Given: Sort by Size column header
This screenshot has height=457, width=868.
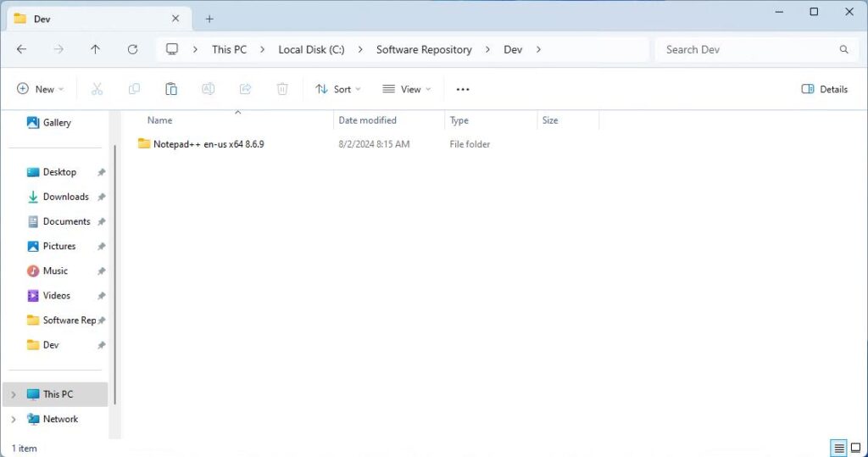Looking at the screenshot, I should pos(568,120).
